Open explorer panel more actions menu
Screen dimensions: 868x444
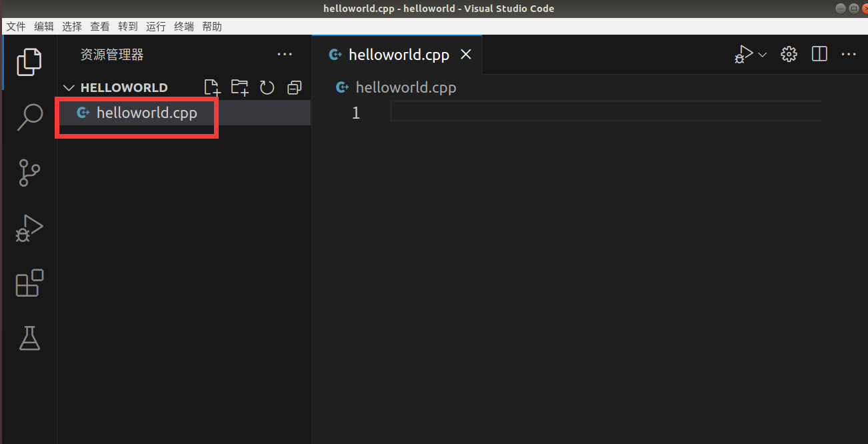coord(285,55)
